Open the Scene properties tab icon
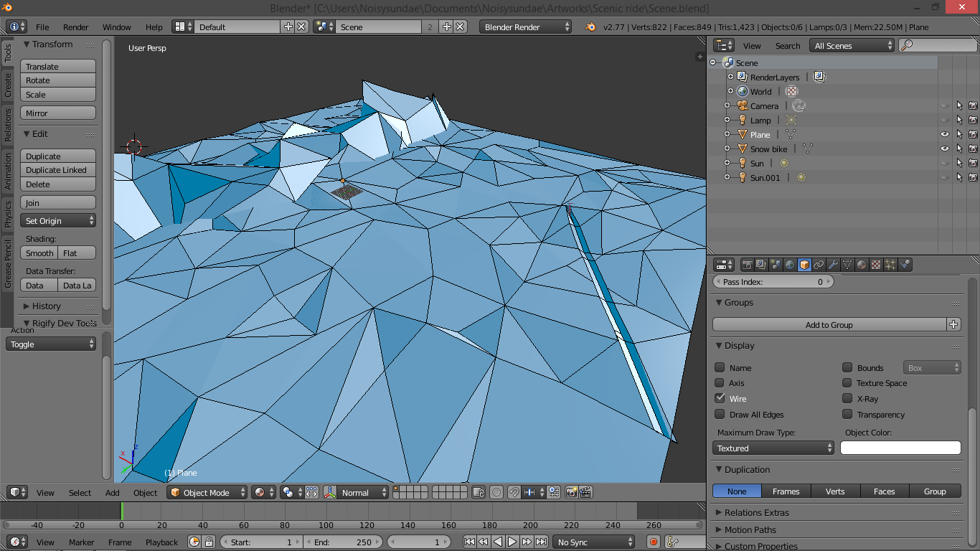980x551 pixels. [776, 265]
